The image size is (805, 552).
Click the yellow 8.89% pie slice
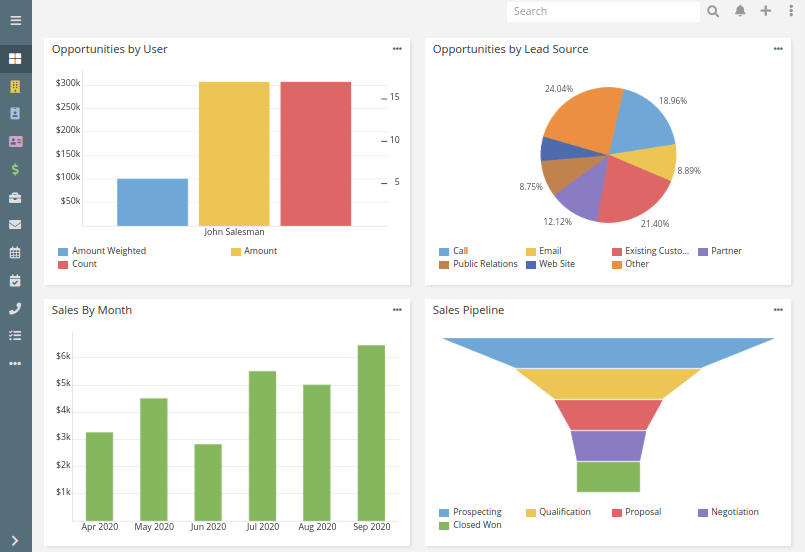click(655, 160)
